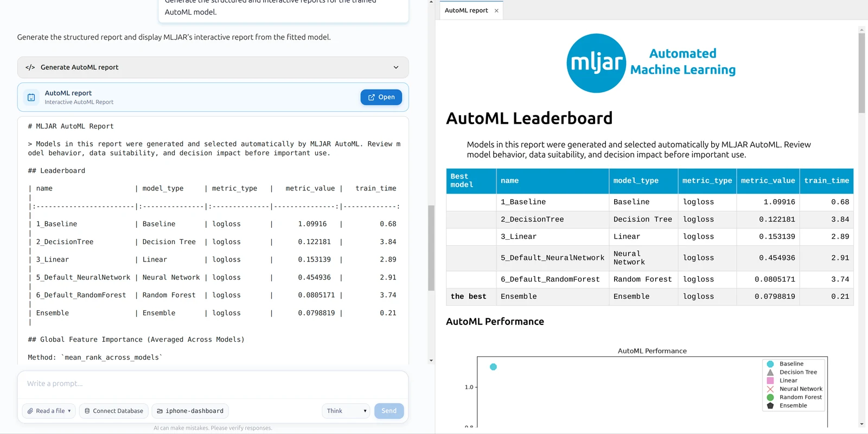Click the mljar logo in the report
This screenshot has height=434, width=868.
596,63
